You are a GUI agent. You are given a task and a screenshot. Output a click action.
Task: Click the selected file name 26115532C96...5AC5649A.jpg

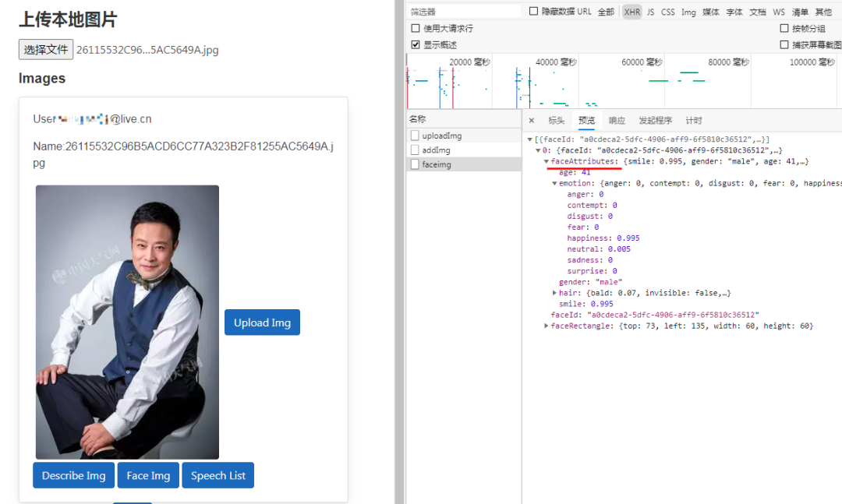(147, 50)
